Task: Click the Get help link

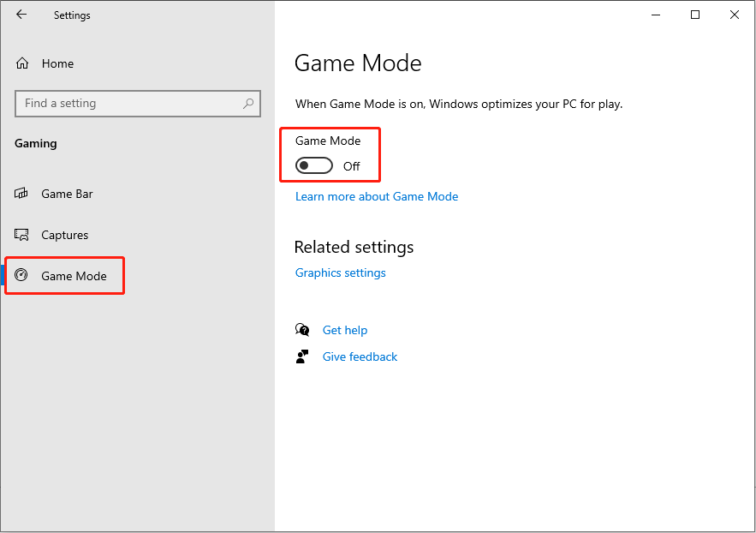Action: [345, 330]
